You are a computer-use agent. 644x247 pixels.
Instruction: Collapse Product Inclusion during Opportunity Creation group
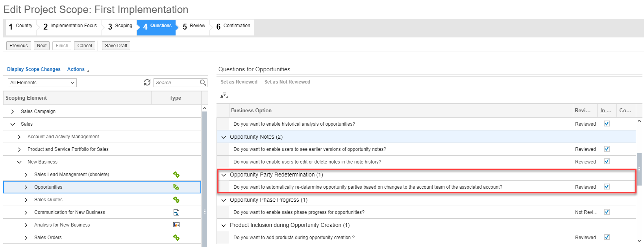[224, 225]
